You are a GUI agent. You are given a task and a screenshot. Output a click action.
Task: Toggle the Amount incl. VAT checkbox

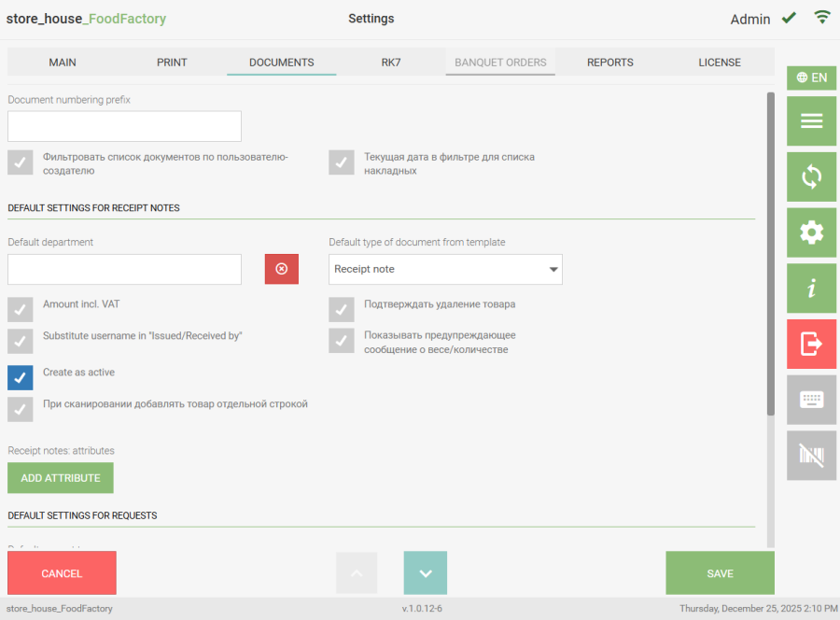point(21,309)
